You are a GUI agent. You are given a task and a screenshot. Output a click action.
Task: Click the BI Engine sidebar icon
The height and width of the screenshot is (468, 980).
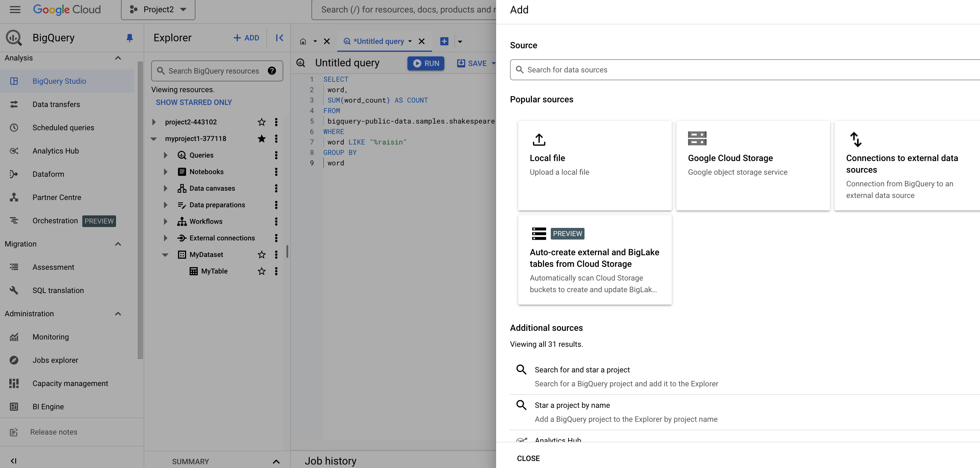pos(14,407)
